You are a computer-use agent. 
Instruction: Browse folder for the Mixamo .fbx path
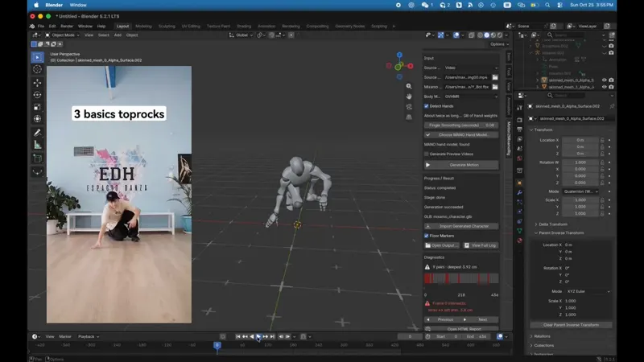495,87
